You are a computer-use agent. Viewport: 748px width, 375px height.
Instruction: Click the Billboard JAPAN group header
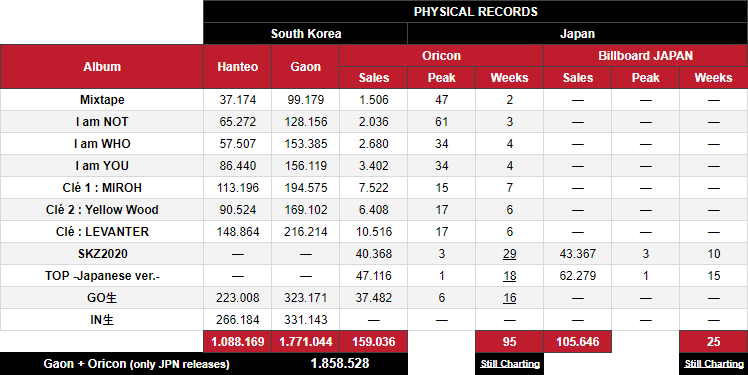645,56
